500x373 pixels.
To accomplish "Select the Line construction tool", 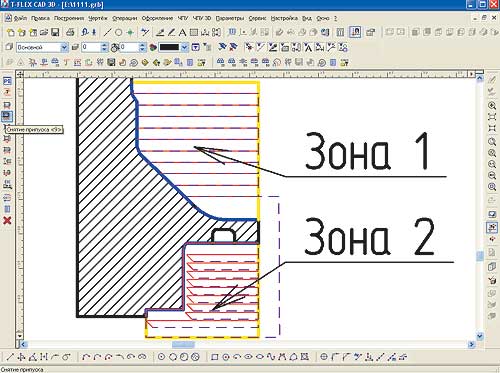I will pyautogui.click(x=107, y=32).
